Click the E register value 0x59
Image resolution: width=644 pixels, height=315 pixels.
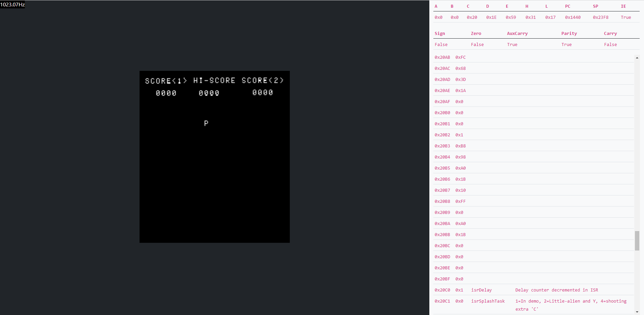[511, 17]
